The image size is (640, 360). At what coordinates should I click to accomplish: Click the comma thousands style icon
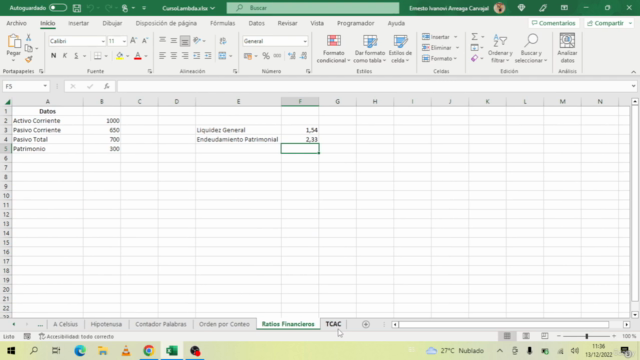click(x=278, y=56)
